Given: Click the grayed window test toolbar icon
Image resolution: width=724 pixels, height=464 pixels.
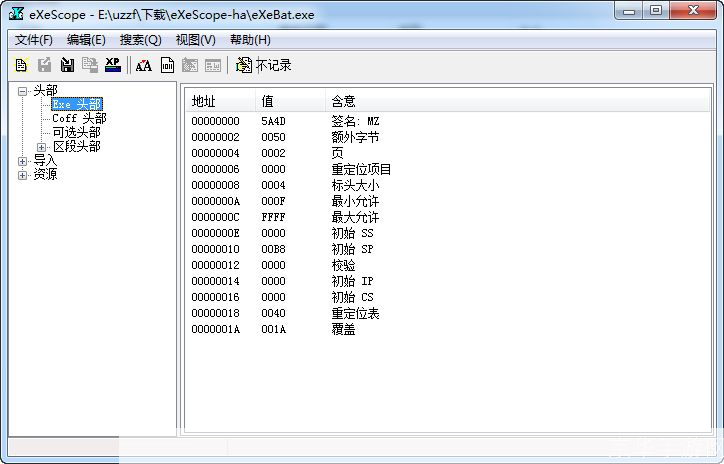Looking at the screenshot, I should point(213,65).
